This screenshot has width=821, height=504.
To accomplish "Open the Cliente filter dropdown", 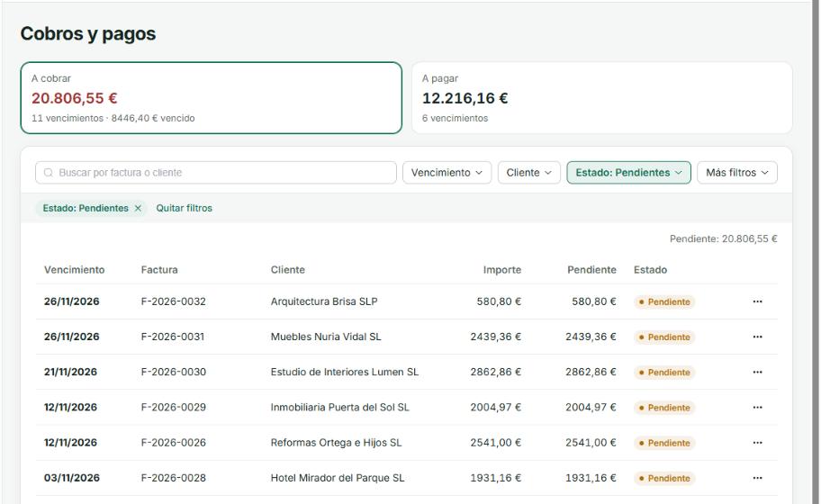I will tap(528, 173).
